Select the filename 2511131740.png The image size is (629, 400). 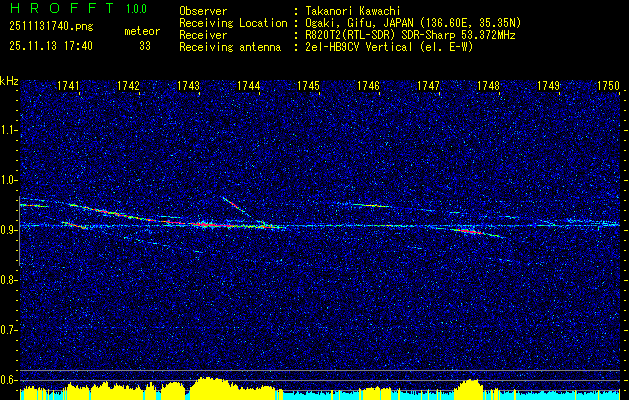point(51,27)
